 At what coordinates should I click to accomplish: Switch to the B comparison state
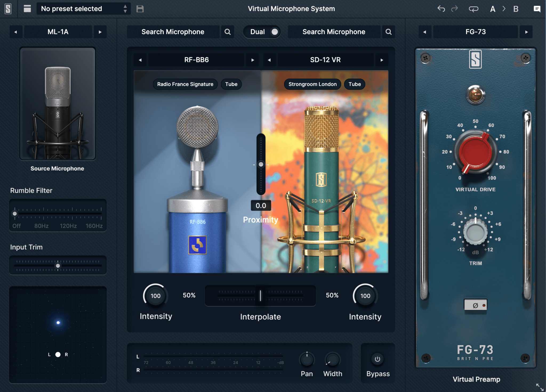(516, 9)
